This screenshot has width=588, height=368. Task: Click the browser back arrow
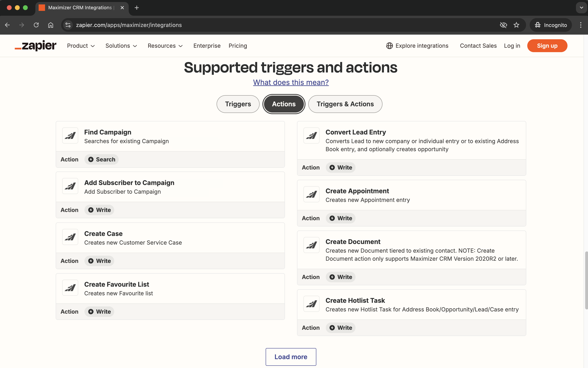click(x=7, y=25)
